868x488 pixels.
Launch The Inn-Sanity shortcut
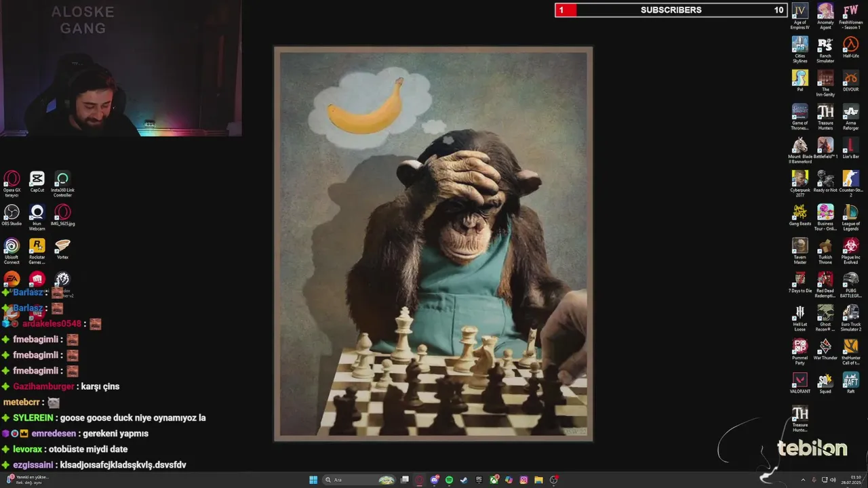click(825, 83)
